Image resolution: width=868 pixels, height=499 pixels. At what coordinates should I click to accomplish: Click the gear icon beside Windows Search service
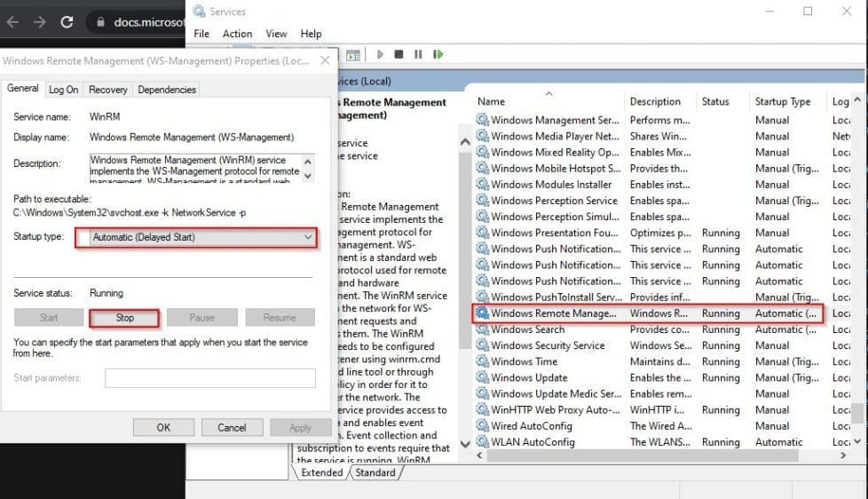[482, 329]
